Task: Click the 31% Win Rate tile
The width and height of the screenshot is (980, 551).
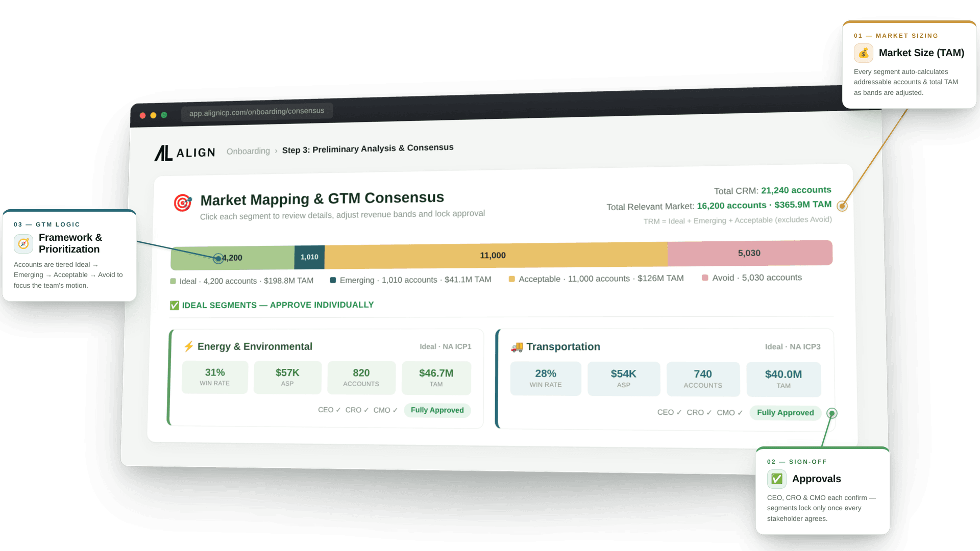Action: click(x=215, y=377)
